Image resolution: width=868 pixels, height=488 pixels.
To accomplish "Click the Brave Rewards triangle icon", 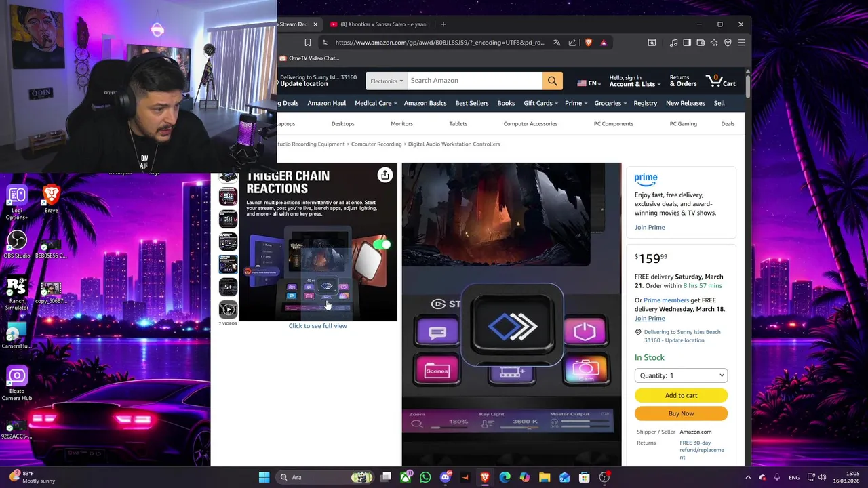I will pos(603,43).
